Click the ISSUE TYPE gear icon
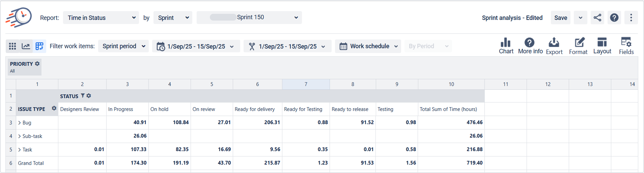The height and width of the screenshot is (173, 644). (x=54, y=108)
